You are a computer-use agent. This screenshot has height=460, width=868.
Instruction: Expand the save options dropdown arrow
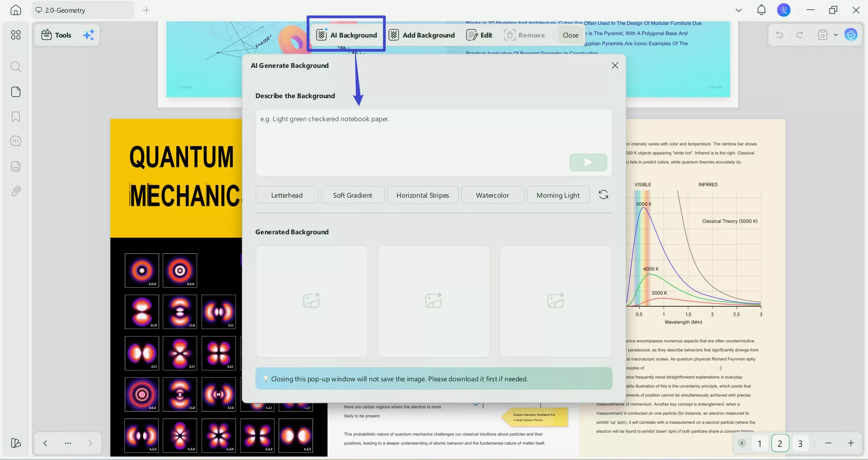(x=835, y=35)
